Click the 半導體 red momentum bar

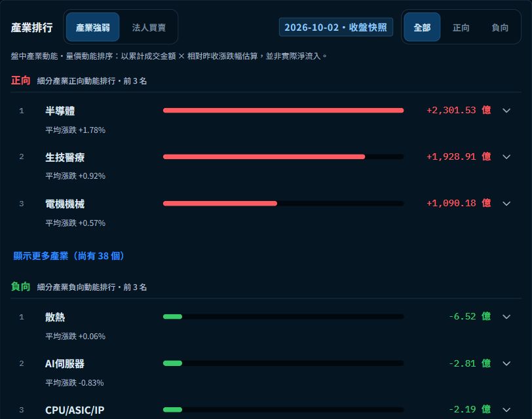pyautogui.click(x=283, y=110)
